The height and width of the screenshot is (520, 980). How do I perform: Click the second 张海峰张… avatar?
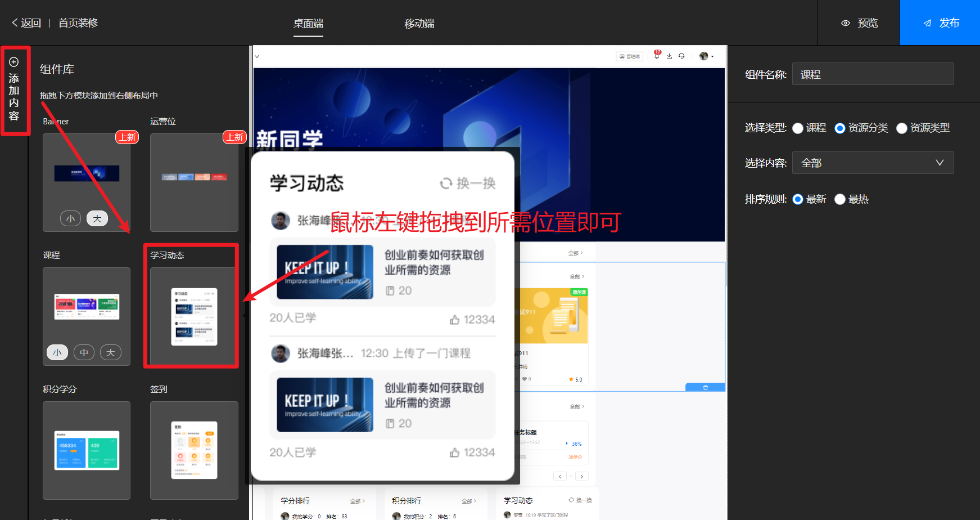point(281,353)
